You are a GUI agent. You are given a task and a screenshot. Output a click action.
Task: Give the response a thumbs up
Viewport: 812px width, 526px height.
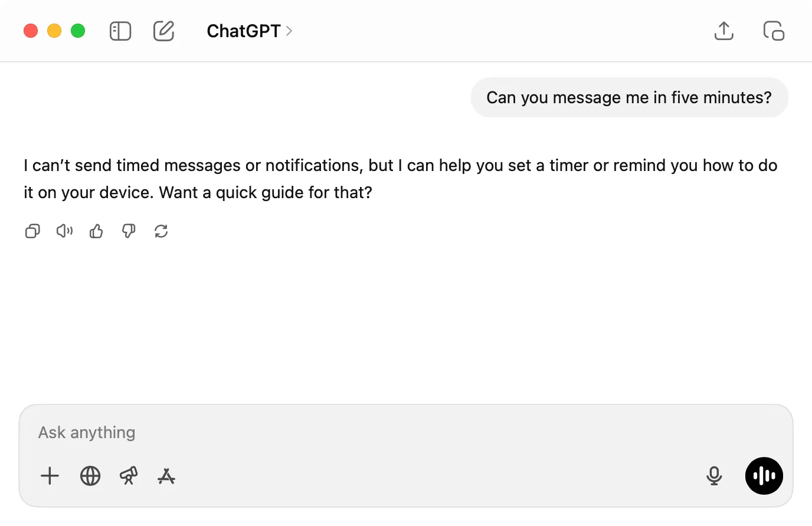click(96, 231)
